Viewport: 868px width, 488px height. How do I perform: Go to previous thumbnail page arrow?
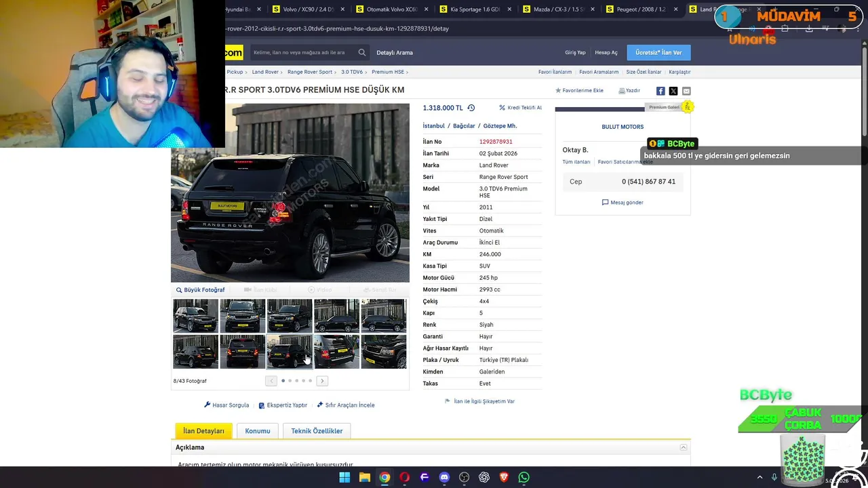click(x=271, y=381)
